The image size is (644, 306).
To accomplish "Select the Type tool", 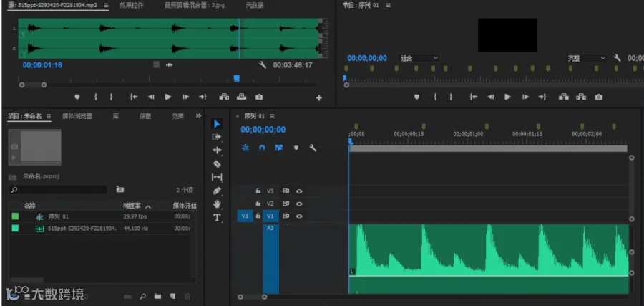I will pyautogui.click(x=217, y=218).
